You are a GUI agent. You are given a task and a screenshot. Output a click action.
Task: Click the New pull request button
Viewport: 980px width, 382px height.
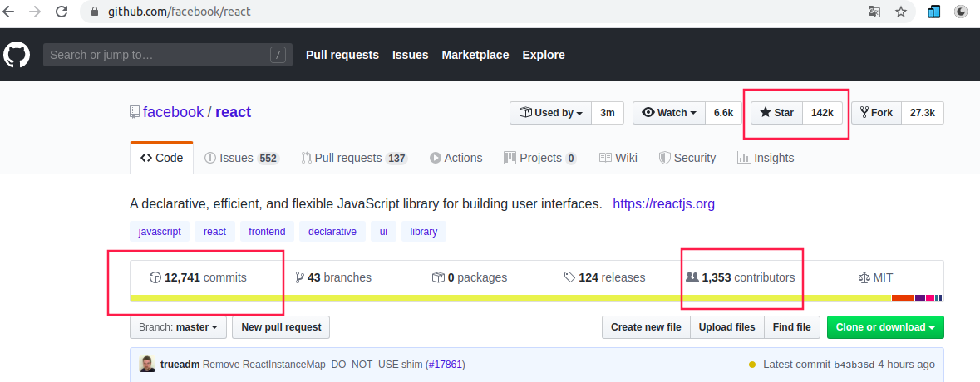pos(281,327)
